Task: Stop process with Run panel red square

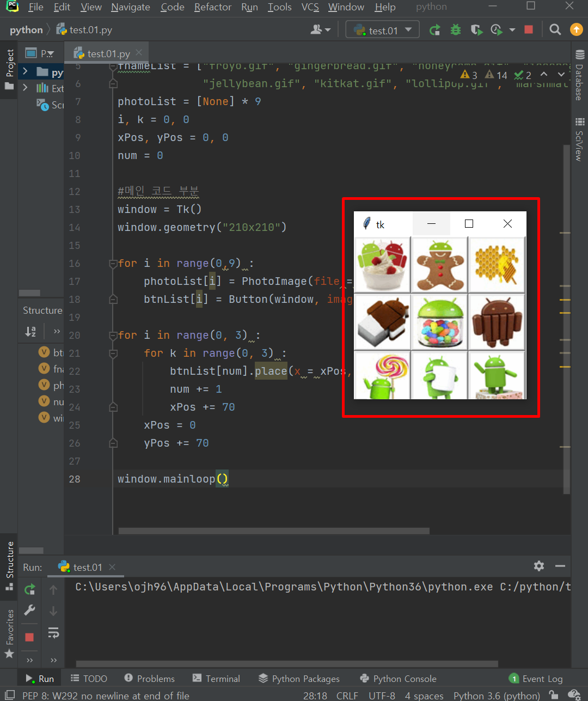Action: tap(30, 637)
